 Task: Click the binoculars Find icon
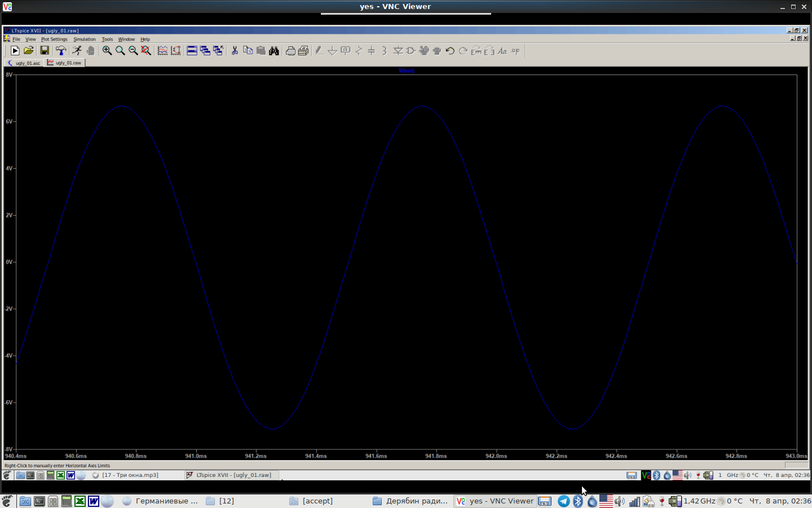[x=274, y=51]
